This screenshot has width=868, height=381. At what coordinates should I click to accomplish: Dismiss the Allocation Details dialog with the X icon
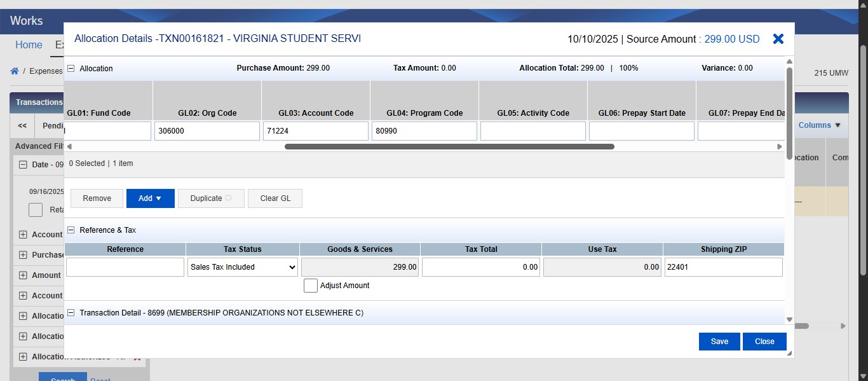coord(778,39)
